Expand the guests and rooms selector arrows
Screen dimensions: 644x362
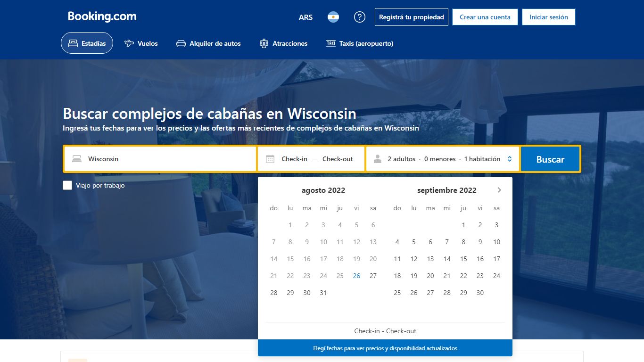coord(510,159)
